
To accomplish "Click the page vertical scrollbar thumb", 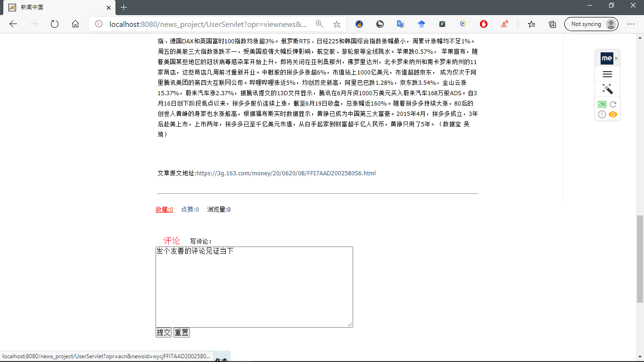I will [640, 258].
